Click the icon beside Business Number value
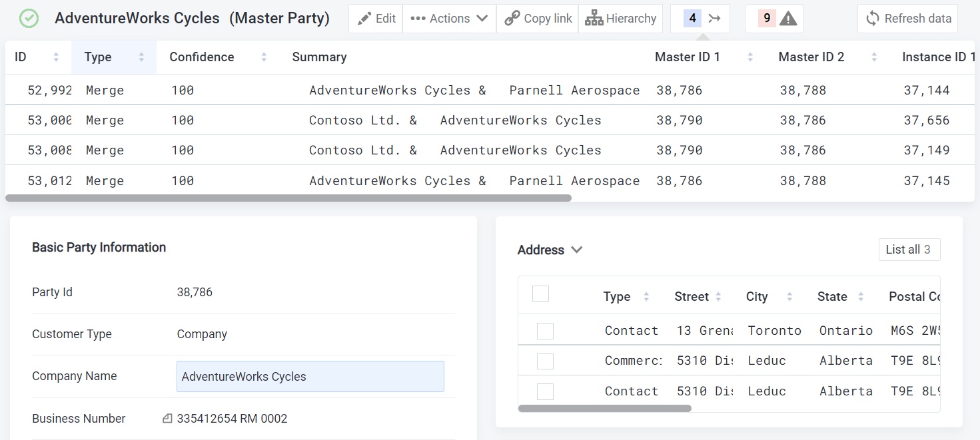This screenshot has width=980, height=440. (x=168, y=419)
